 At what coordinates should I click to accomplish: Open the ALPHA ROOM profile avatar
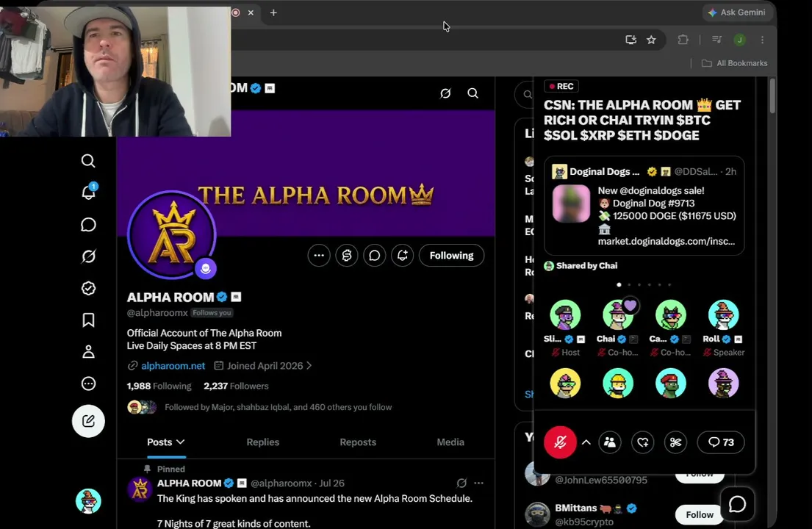coord(171,234)
